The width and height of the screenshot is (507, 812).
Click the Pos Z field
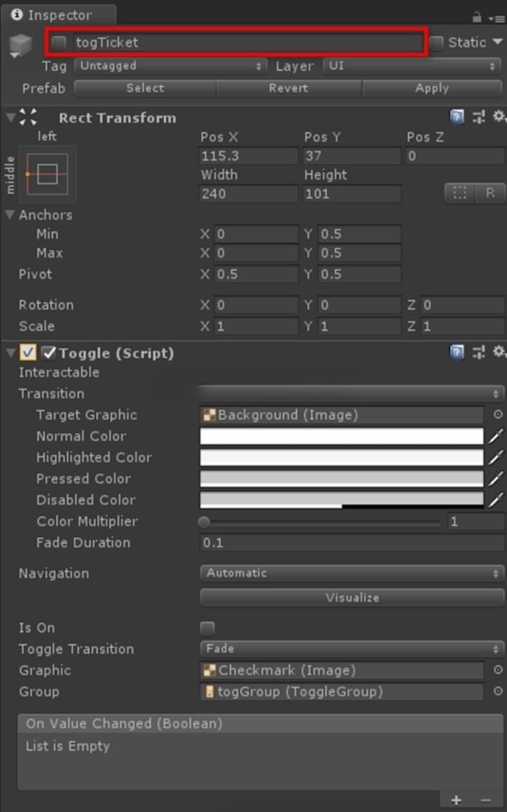(x=455, y=156)
